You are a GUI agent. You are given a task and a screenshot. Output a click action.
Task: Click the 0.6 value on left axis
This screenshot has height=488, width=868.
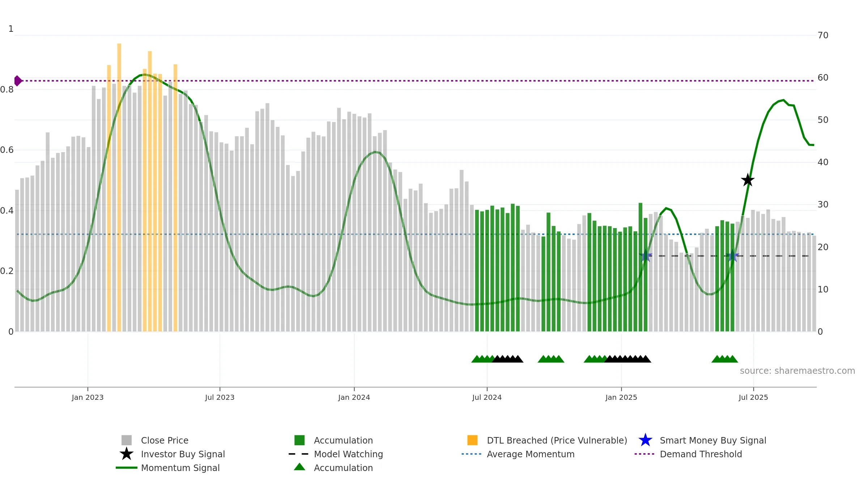point(7,150)
